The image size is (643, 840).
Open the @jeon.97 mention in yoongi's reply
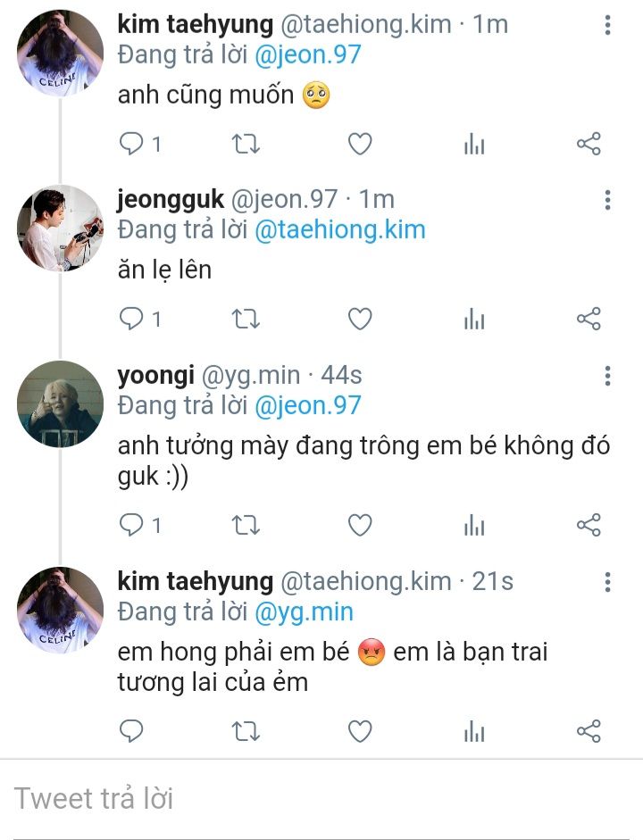(307, 405)
